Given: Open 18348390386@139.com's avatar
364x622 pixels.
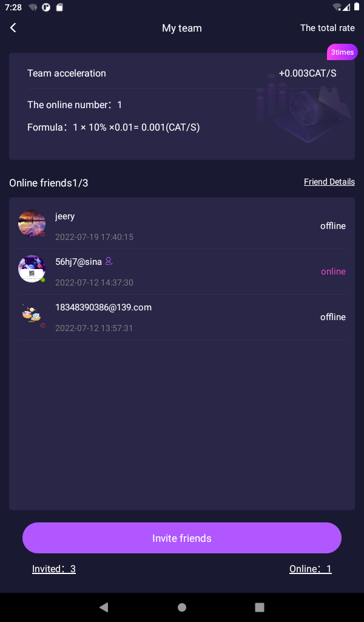Looking at the screenshot, I should point(32,315).
